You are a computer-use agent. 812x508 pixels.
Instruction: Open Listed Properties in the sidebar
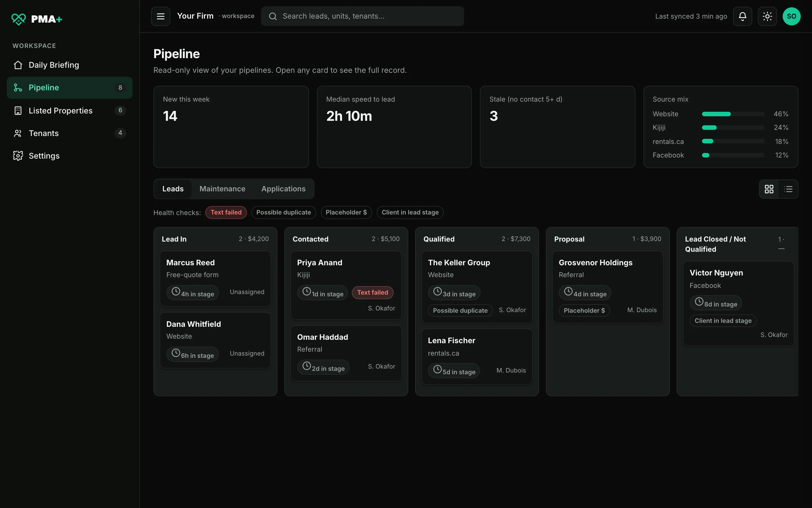[69, 111]
